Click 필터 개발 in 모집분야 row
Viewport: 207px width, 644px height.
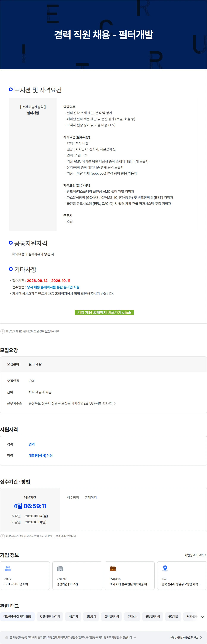point(35,364)
